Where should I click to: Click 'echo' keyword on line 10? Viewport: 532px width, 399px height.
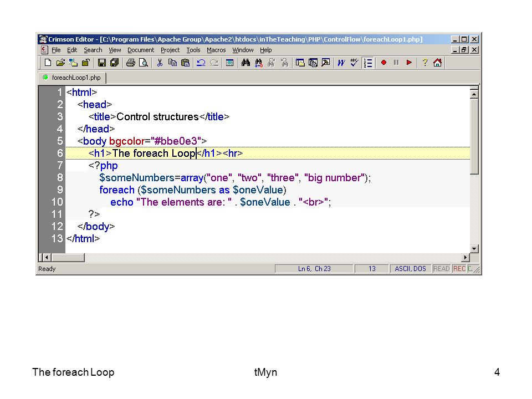click(x=122, y=202)
